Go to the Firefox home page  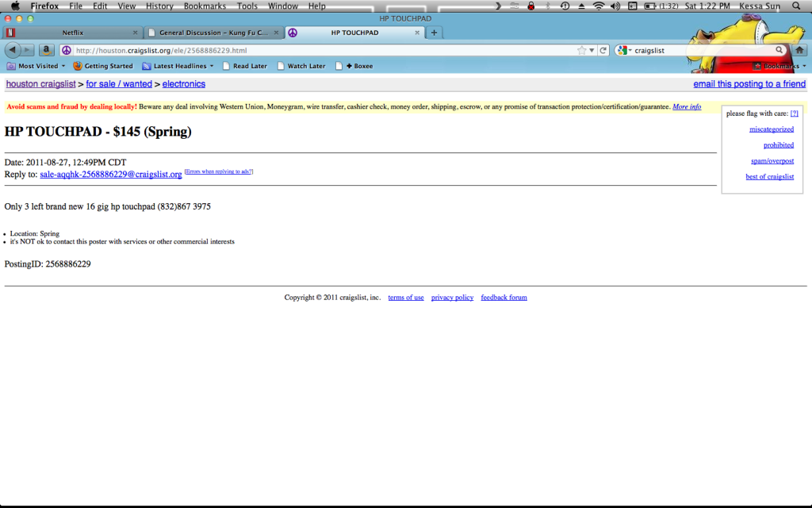coord(799,50)
